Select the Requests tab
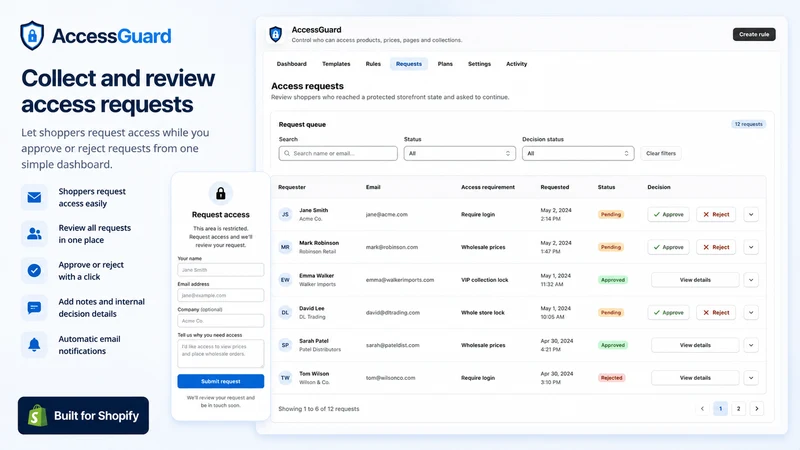Image resolution: width=800 pixels, height=450 pixels. 409,64
